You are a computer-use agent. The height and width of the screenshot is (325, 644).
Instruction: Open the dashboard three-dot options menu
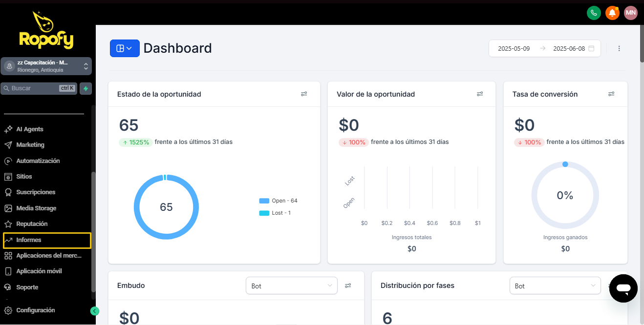(619, 49)
